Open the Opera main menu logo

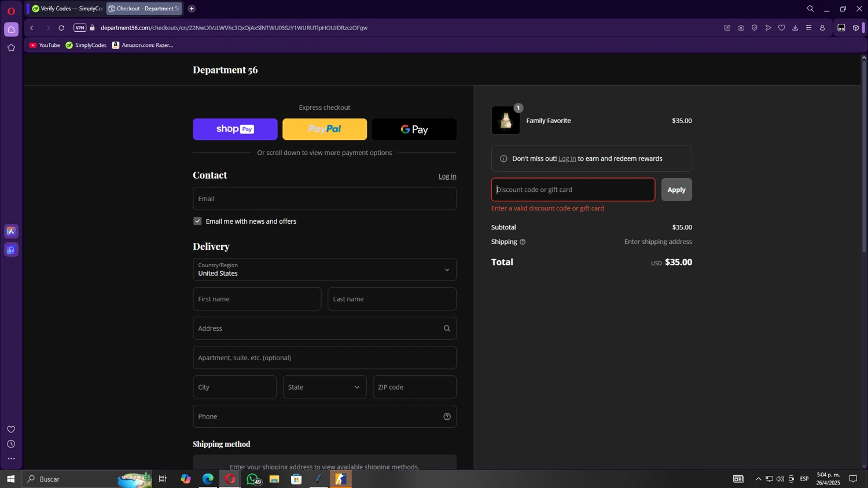[11, 11]
